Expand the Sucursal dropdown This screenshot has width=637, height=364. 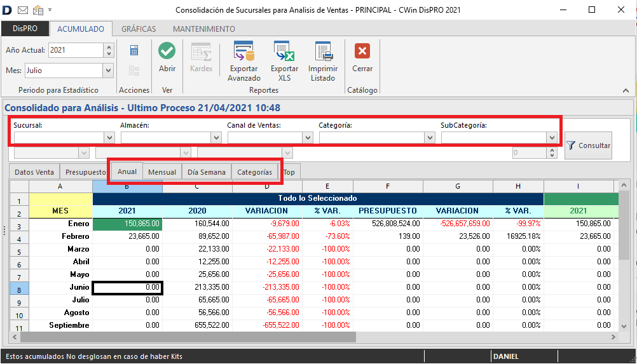109,137
